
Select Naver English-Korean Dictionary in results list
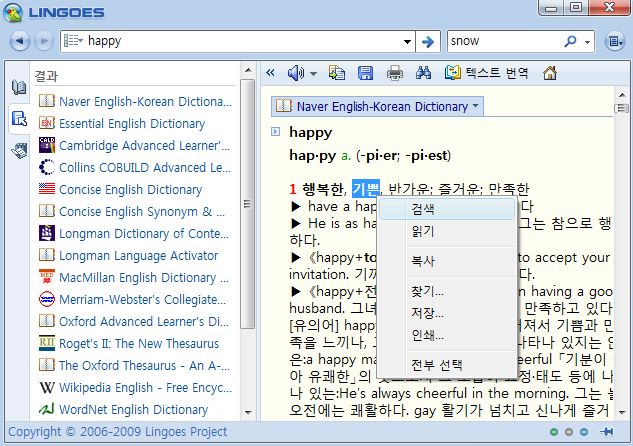(x=135, y=101)
